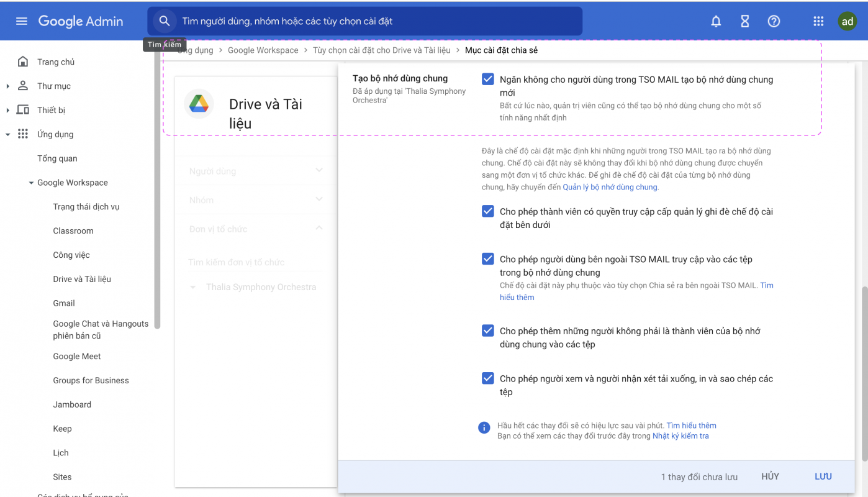This screenshot has height=497, width=868.
Task: Open Tổng quan in sidebar
Action: pos(57,158)
